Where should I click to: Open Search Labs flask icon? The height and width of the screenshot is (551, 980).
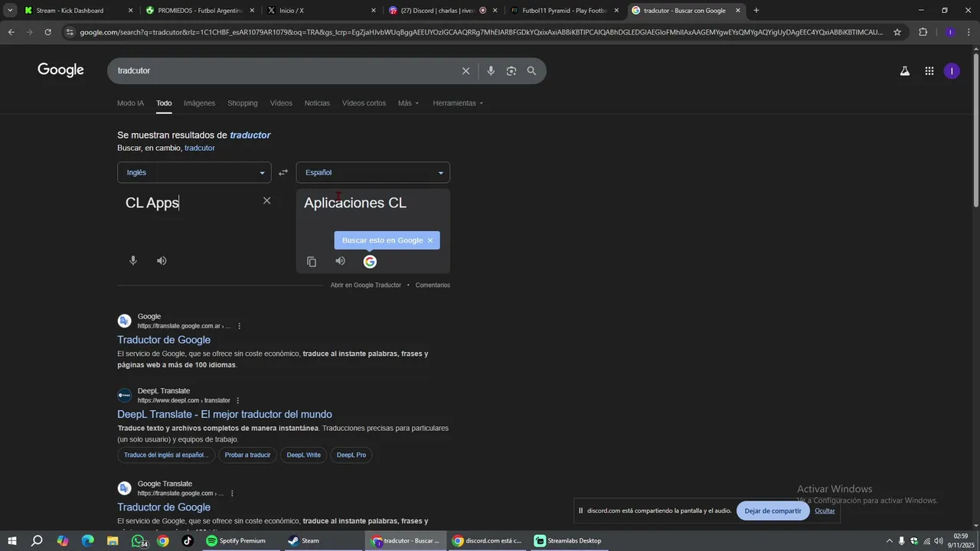coord(904,71)
